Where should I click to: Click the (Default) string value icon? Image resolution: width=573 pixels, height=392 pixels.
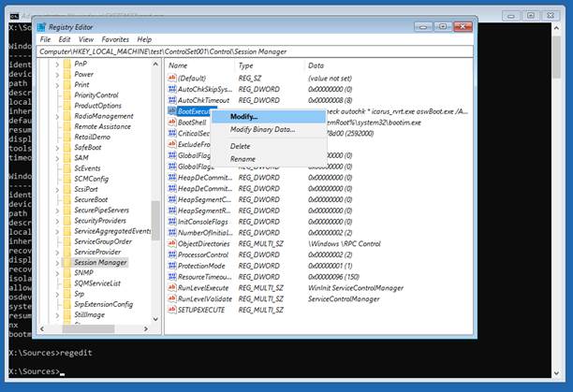[x=172, y=78]
